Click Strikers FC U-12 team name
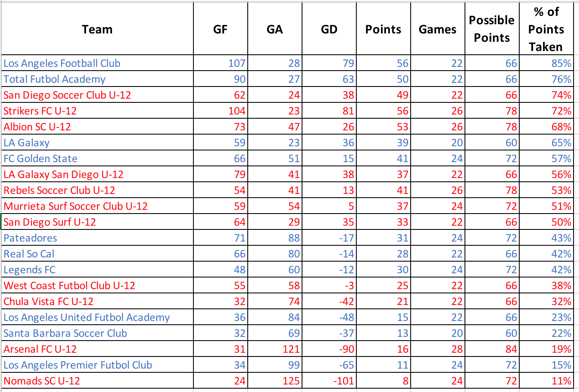Viewport: 579px width, 392px height. pyautogui.click(x=40, y=111)
